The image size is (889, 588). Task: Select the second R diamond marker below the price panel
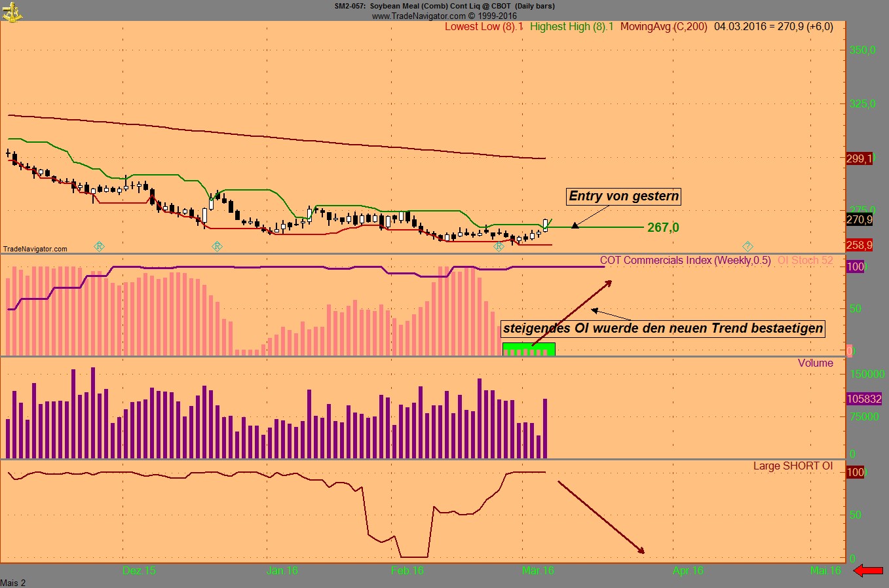pos(216,246)
